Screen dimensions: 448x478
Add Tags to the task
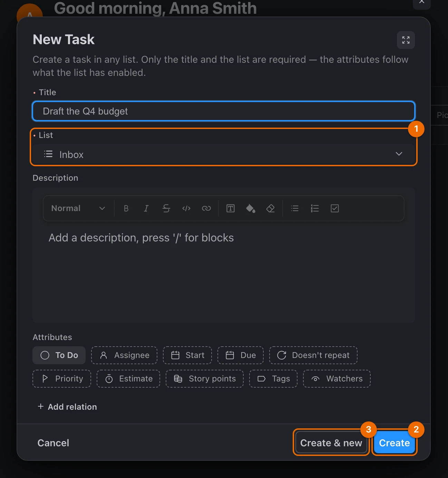[273, 379]
